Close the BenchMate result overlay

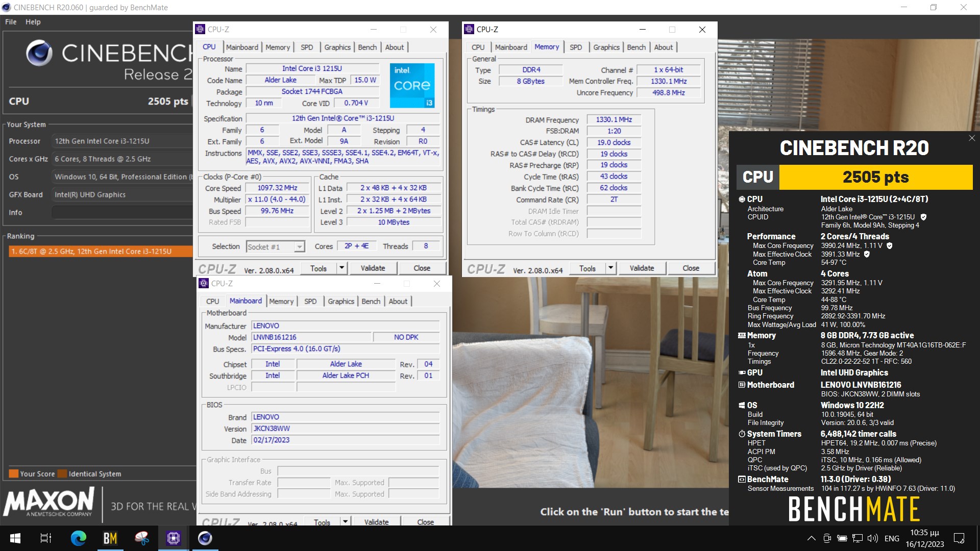(972, 138)
